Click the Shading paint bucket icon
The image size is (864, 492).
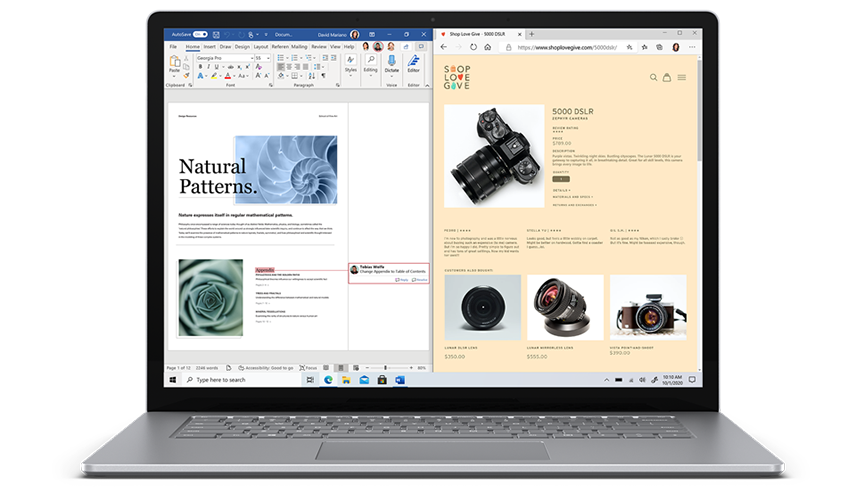pos(281,75)
